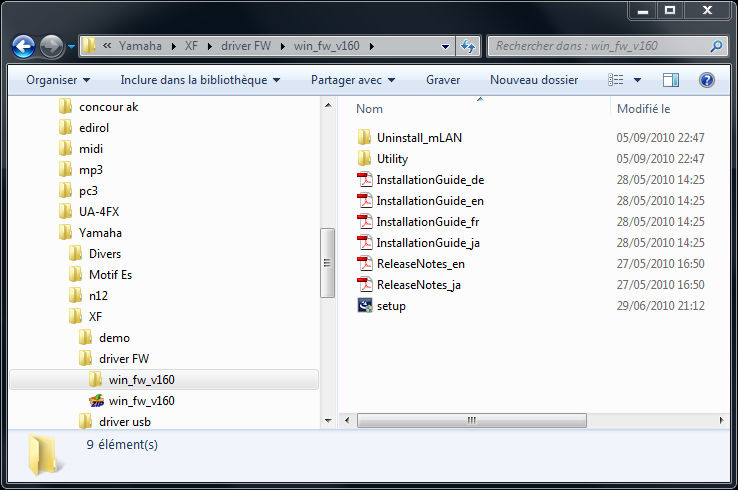Select edirol folder in navigation tree

click(x=94, y=128)
